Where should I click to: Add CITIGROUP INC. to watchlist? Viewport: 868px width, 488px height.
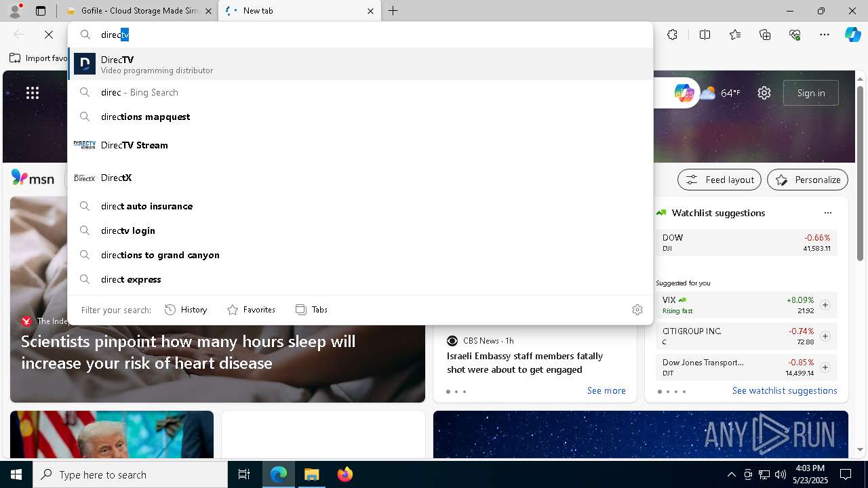(825, 336)
